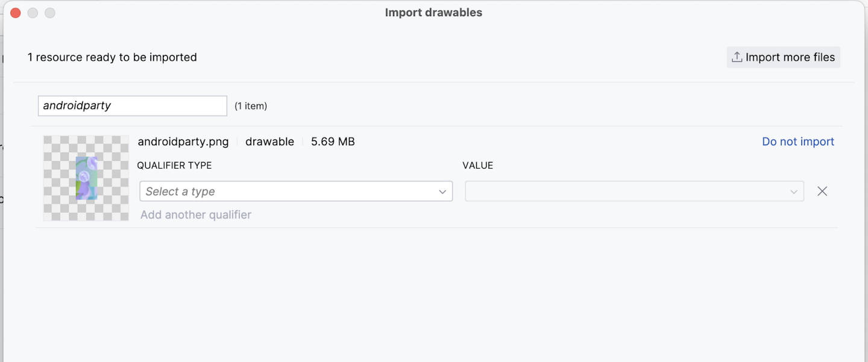This screenshot has height=362, width=868.
Task: Click the Import drawables dialog title
Action: (433, 12)
